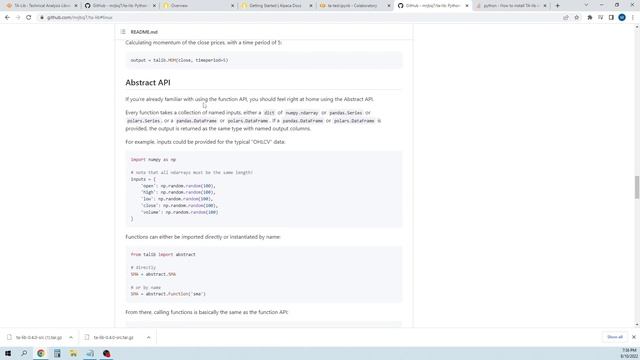
Task: Click the SMA = abstract.Function('sma') line
Action: tap(168, 294)
